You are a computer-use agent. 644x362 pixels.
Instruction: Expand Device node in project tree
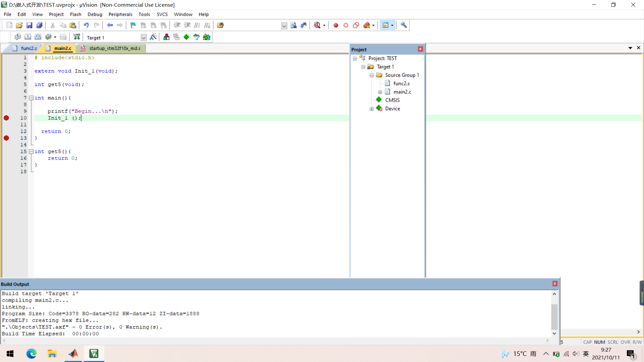(372, 109)
